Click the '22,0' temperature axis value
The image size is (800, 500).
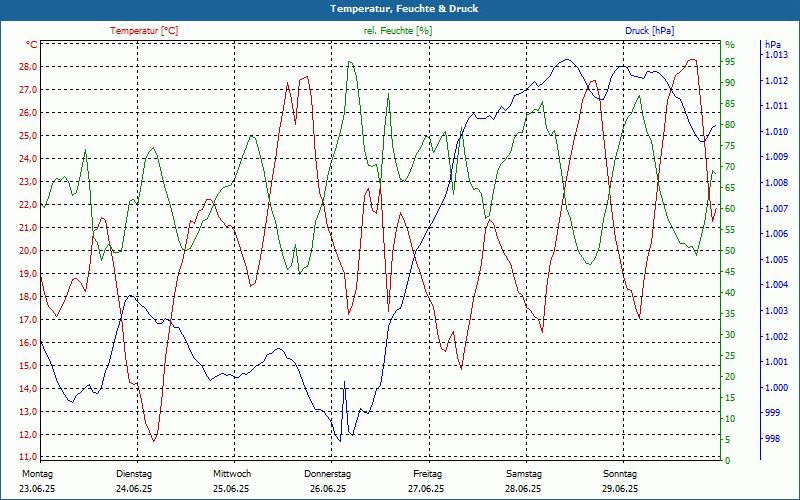[x=28, y=205]
